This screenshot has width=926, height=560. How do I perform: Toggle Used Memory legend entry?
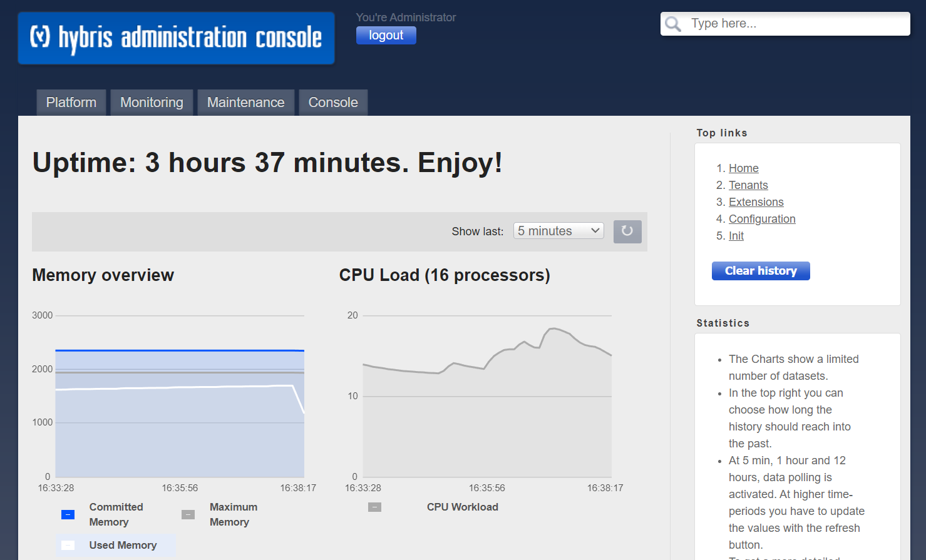click(x=116, y=545)
